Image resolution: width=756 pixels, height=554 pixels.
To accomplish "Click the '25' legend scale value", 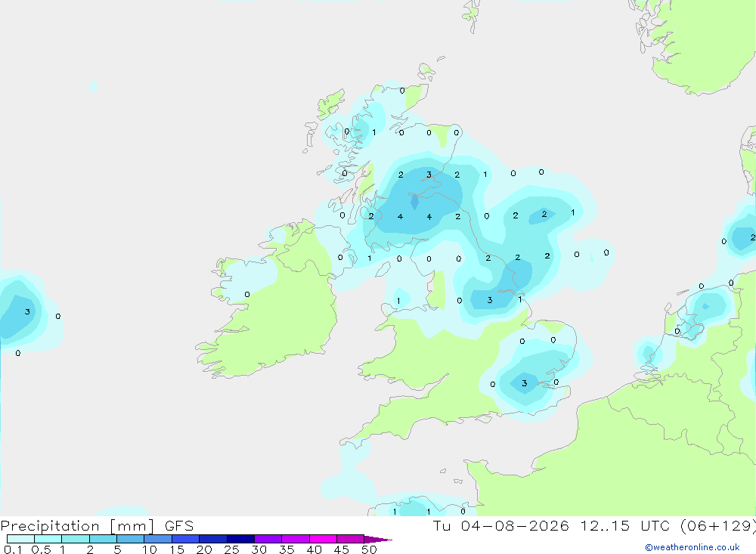I will pos(232,549).
